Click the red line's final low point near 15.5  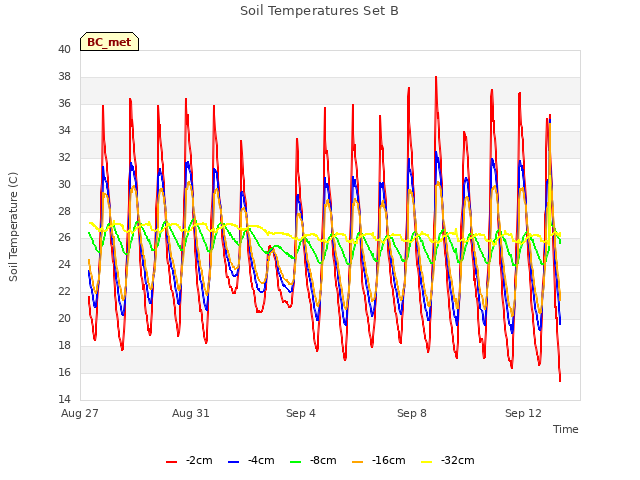pos(560,380)
